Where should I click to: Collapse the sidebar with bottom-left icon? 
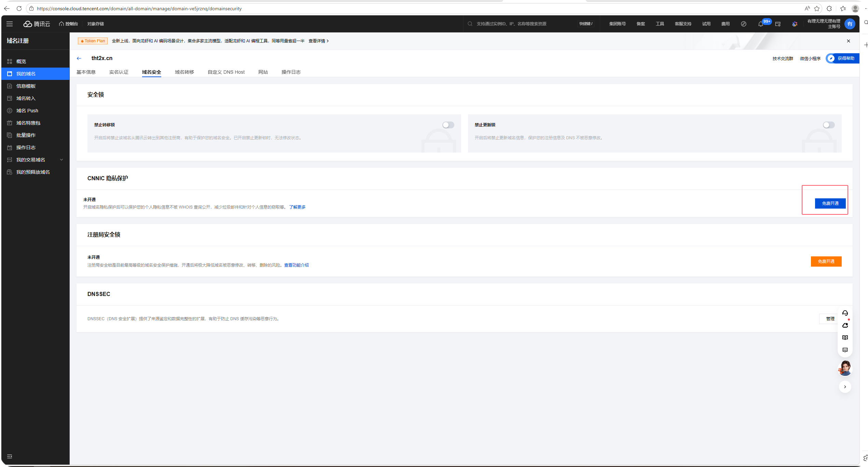tap(10, 456)
